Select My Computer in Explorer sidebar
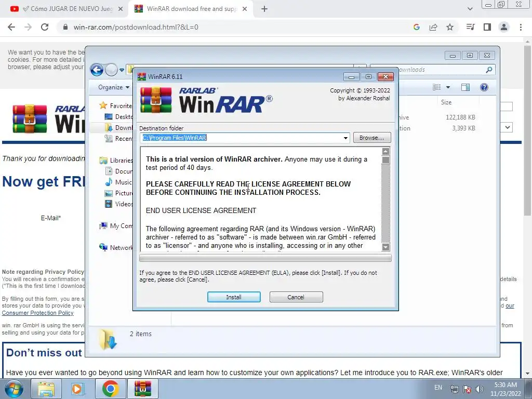 tap(116, 226)
